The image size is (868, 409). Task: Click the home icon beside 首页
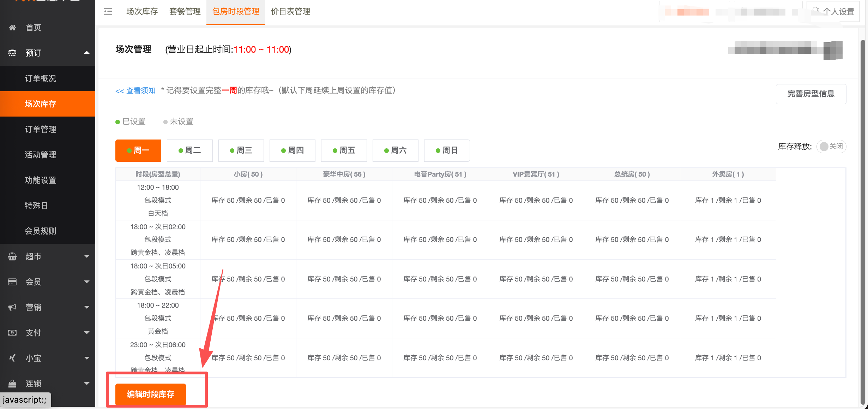(x=12, y=28)
